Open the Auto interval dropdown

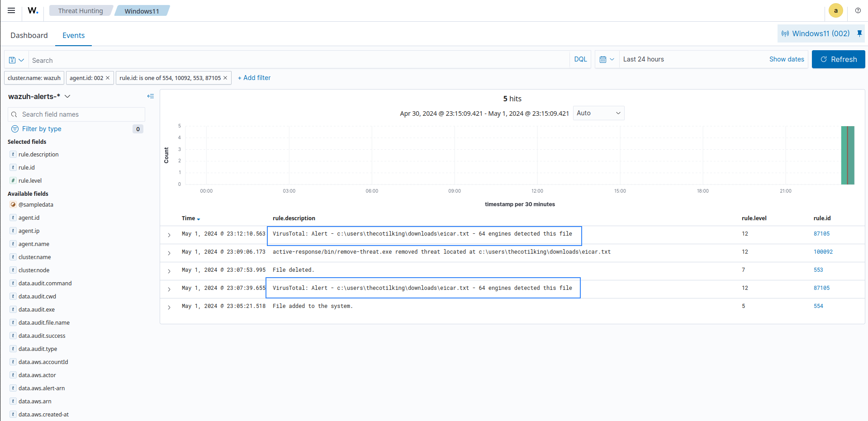coord(598,113)
